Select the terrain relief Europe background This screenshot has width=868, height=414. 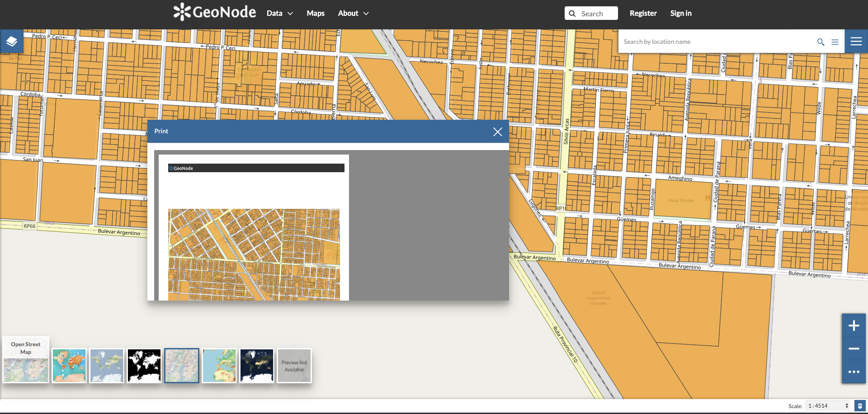pos(219,366)
